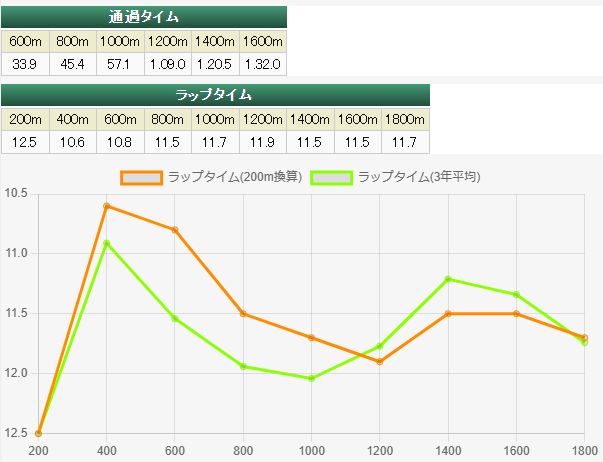
Task: Select the green data point at 400
Action: pyautogui.click(x=107, y=243)
